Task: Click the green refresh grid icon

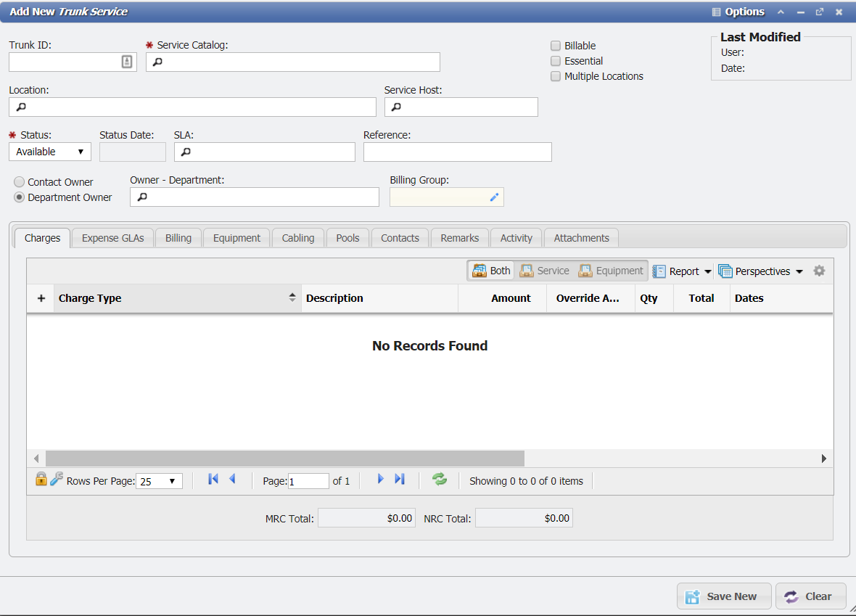Action: click(x=439, y=480)
